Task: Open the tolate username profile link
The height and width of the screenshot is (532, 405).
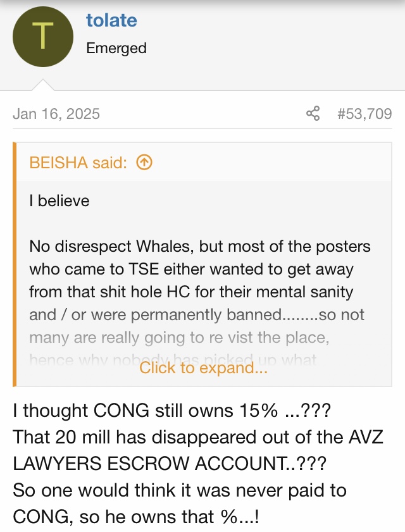Action: pos(111,20)
